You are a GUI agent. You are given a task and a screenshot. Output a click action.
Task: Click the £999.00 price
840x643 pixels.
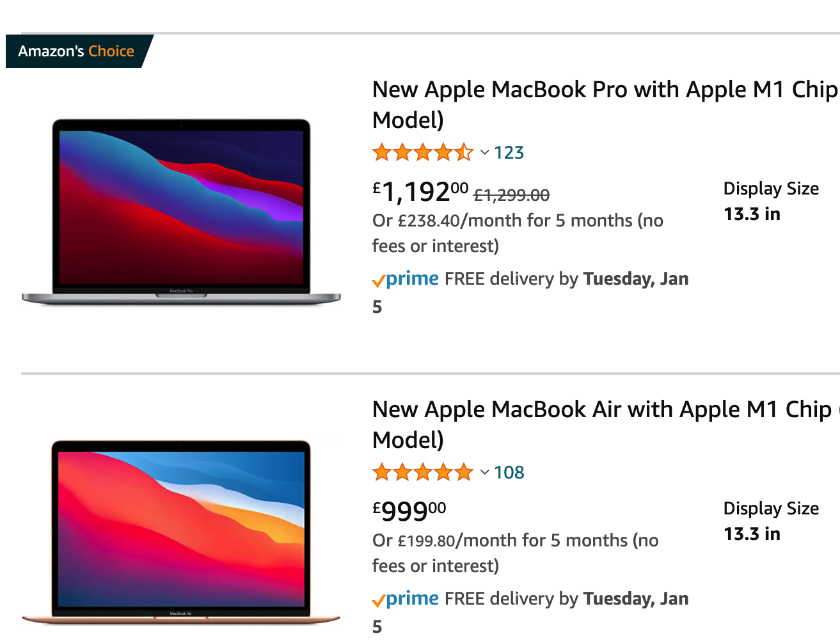tap(409, 511)
